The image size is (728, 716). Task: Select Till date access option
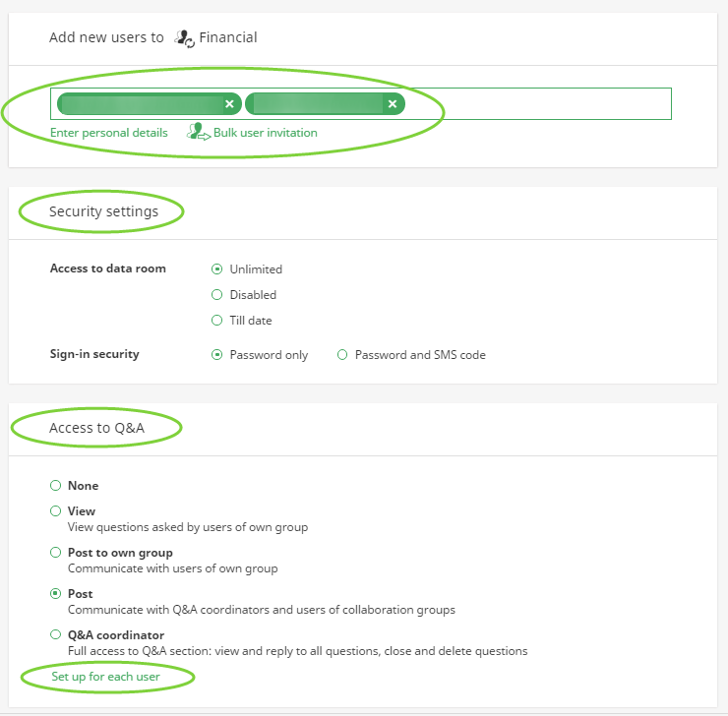pyautogui.click(x=217, y=321)
